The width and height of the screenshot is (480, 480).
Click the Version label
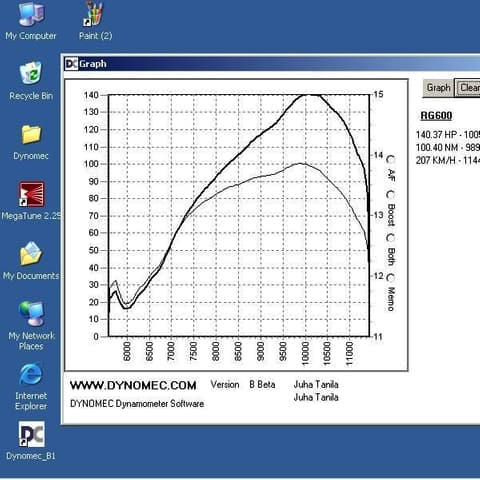pyautogui.click(x=225, y=385)
